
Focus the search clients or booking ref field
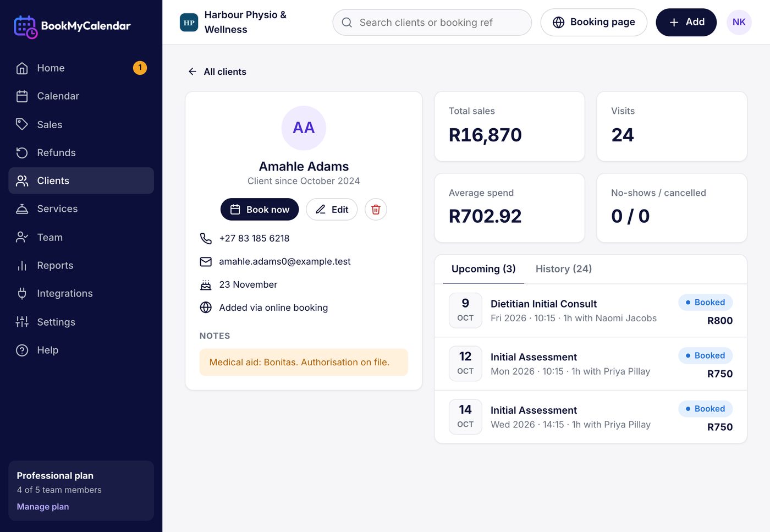(x=432, y=23)
